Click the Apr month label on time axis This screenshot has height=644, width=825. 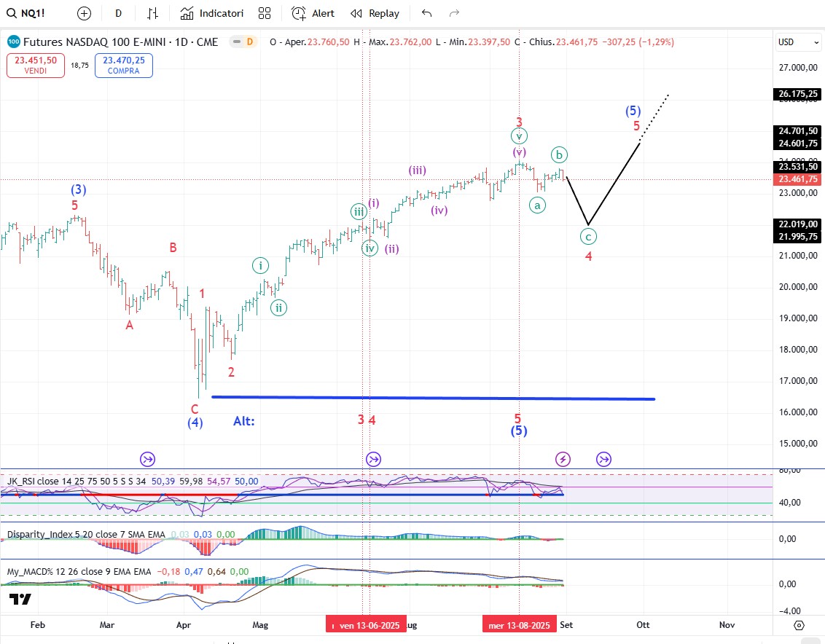184,625
